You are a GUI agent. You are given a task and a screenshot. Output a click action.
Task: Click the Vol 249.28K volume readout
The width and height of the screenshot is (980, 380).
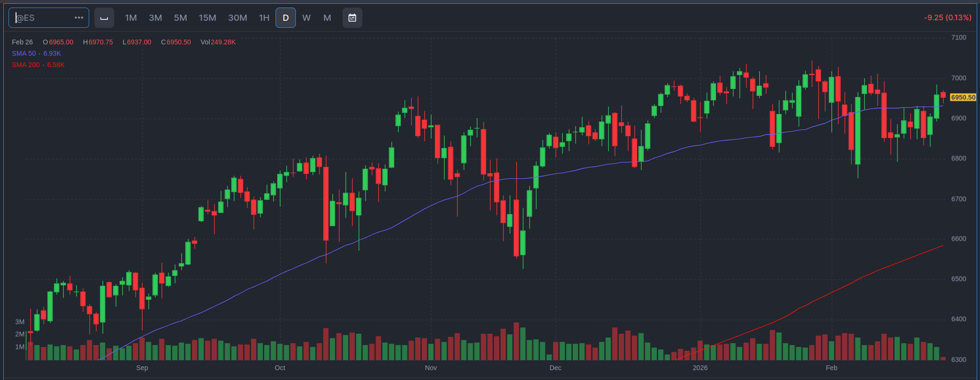point(218,42)
